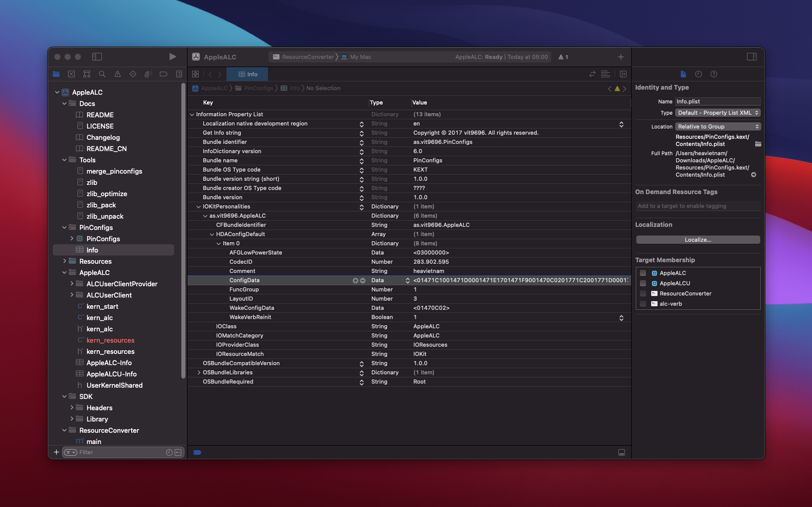
Task: Select the CodecID row value
Action: coord(431,262)
